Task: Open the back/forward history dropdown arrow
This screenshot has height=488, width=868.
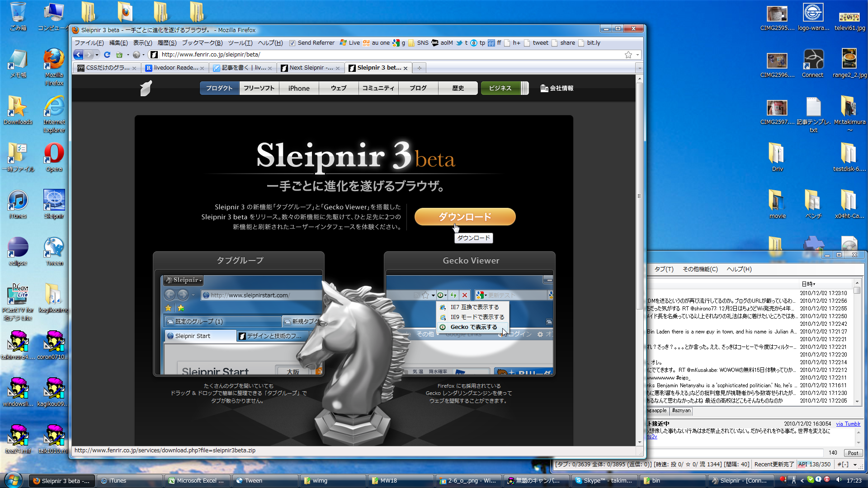Action: pyautogui.click(x=97, y=55)
